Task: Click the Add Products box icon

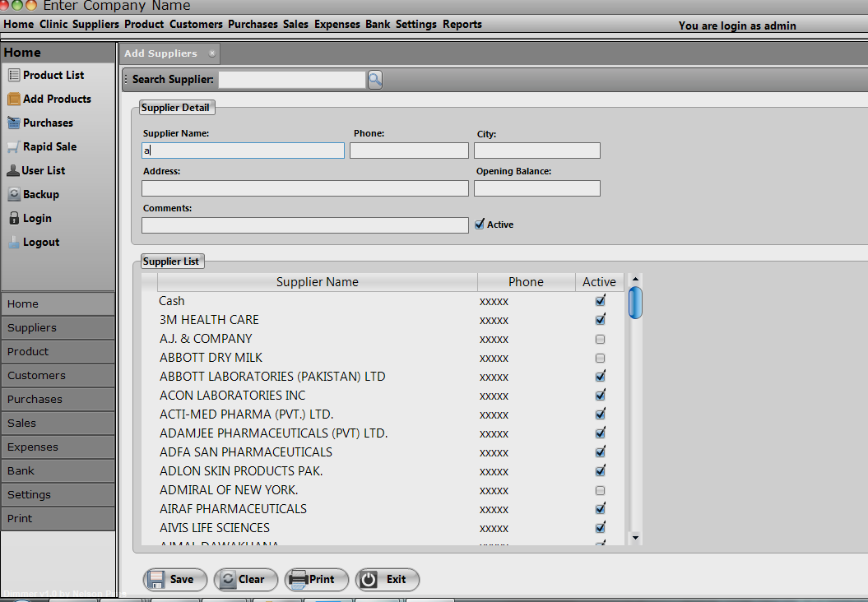Action: click(14, 99)
